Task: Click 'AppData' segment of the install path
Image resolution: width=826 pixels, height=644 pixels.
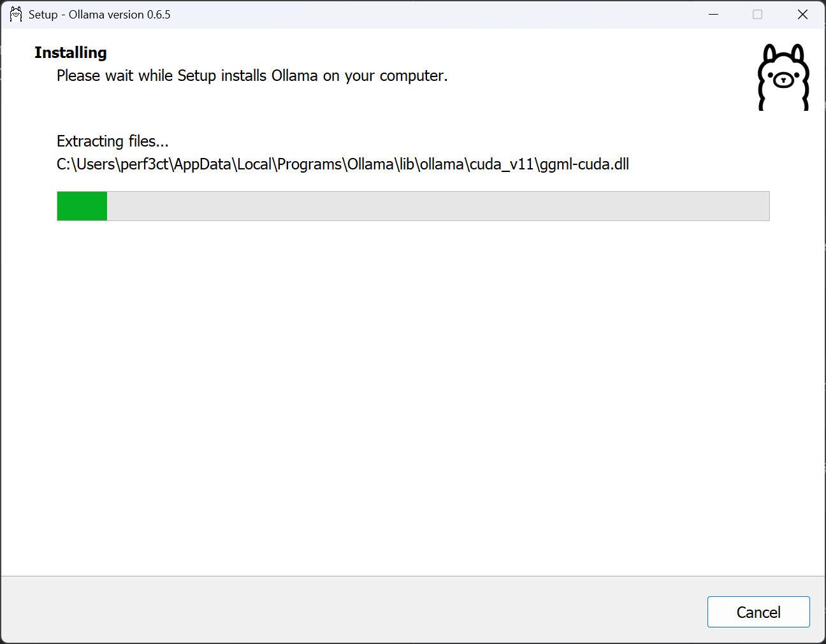Action: 202,164
